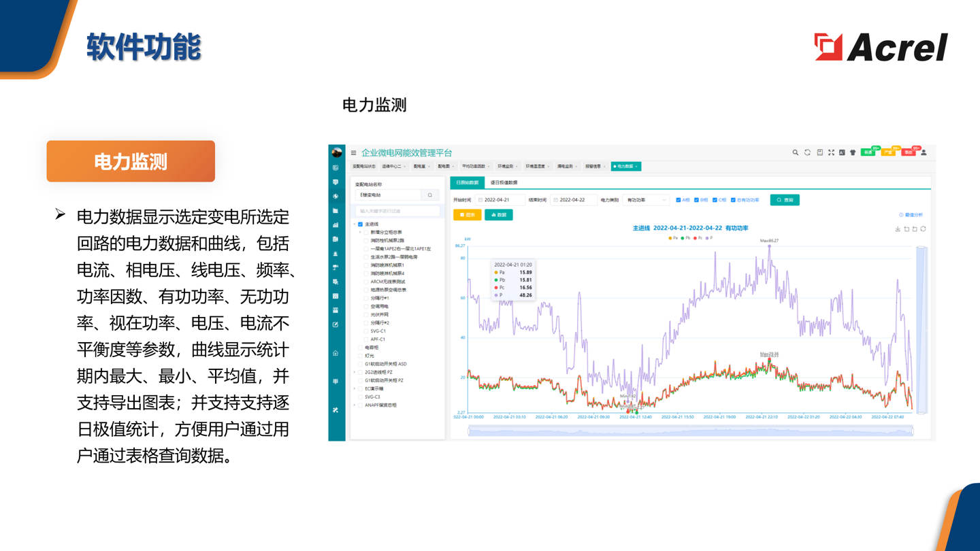Uncheck the 主进线 checkbox in tree
The image size is (980, 551).
coord(360,224)
